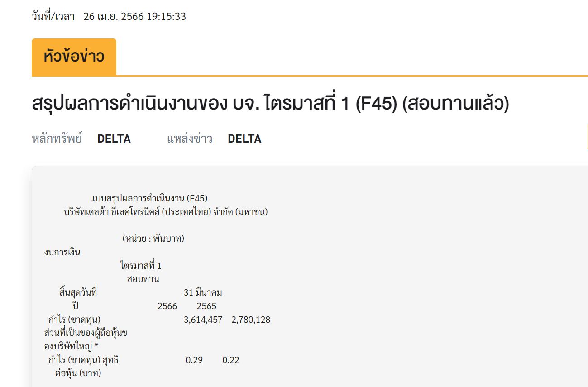Screen dimensions: 588x387
Task: Click the 26 เม.ย. 2566 timestamp
Action: click(134, 17)
